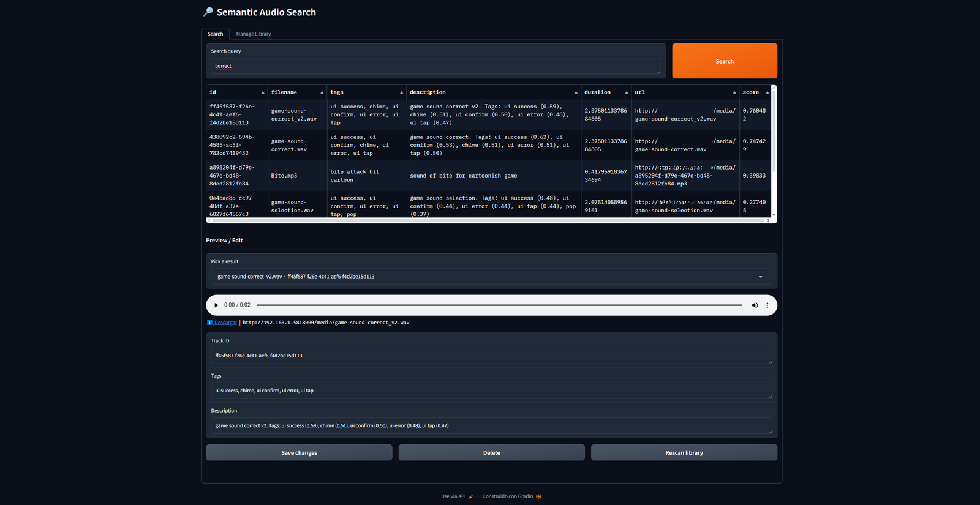Sort table by filename column
Viewport: 980px width, 505px height.
(x=322, y=92)
